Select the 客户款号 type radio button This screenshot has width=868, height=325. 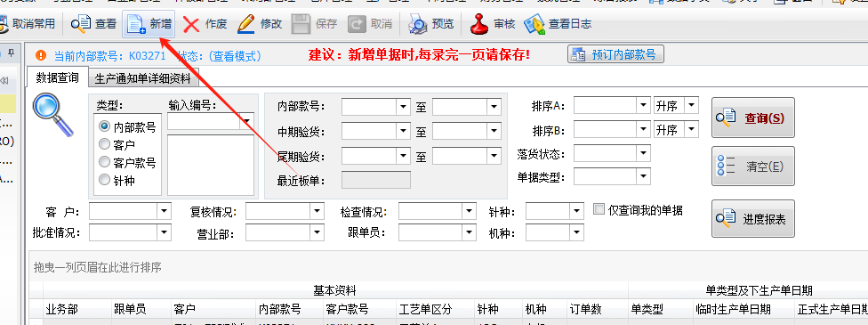pyautogui.click(x=103, y=162)
